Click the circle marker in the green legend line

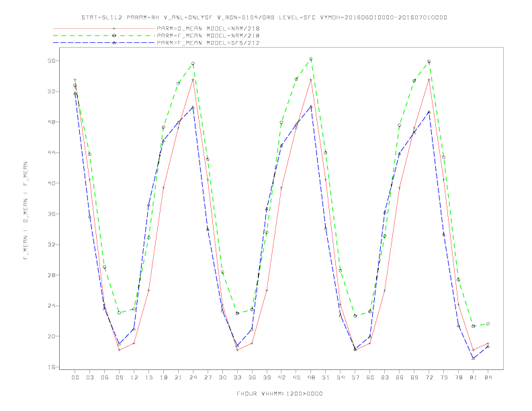point(114,36)
